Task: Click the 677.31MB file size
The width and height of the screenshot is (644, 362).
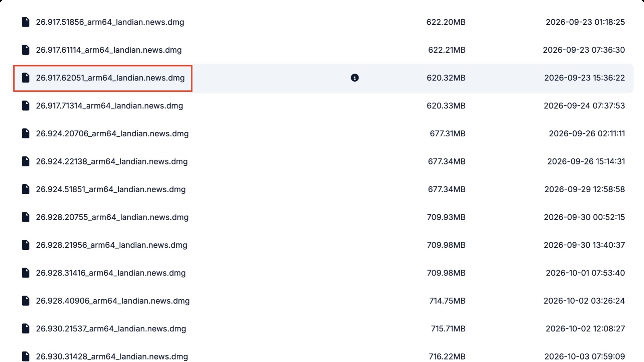Action: coord(448,134)
